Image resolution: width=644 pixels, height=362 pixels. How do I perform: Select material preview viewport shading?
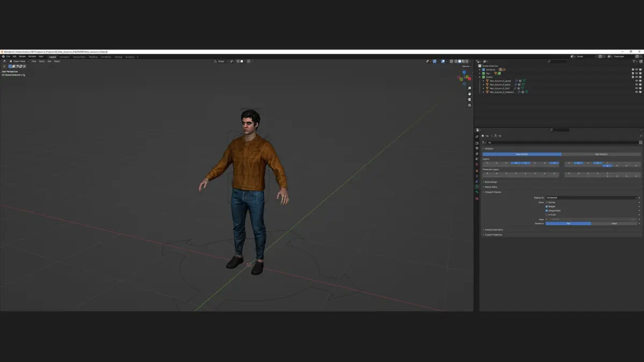463,61
